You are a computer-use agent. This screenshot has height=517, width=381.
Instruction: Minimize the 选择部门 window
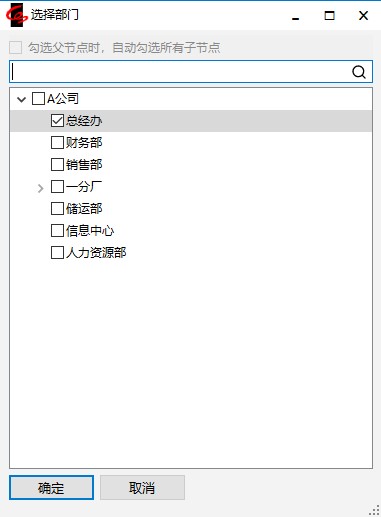[295, 16]
